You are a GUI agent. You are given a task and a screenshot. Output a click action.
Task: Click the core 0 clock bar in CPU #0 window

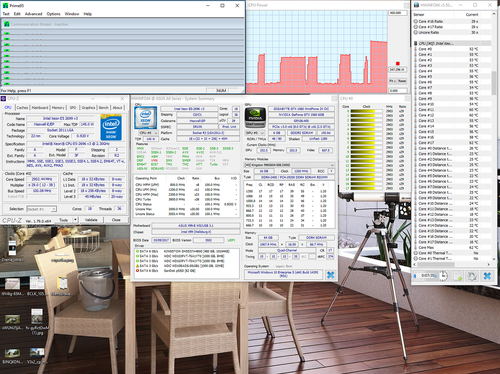click(366, 112)
